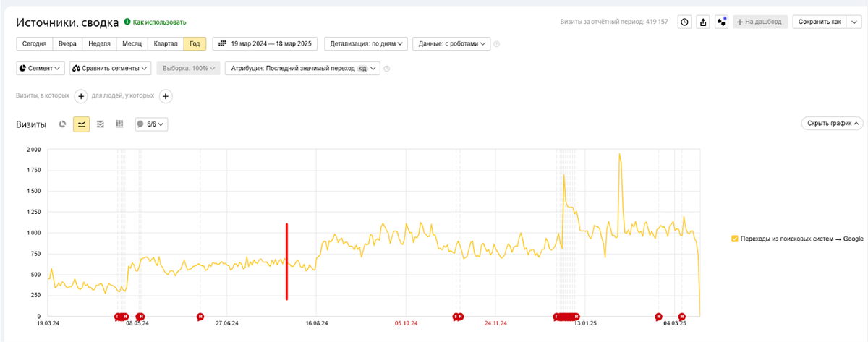The image size is (868, 342).
Task: Open attribution 'Последний значимый переход' dropdown
Action: (x=303, y=69)
